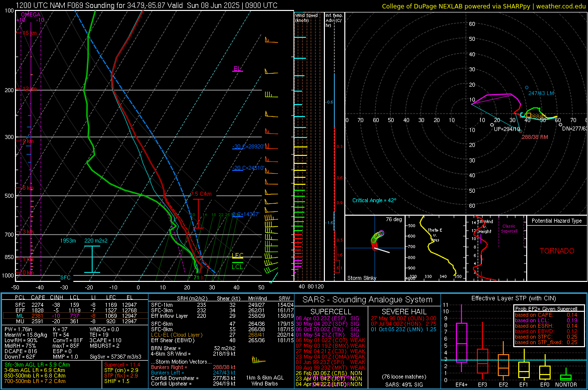Screen dimensions: 588x390
Task: Click the -30 C=28920' height label
Action: click(x=248, y=146)
